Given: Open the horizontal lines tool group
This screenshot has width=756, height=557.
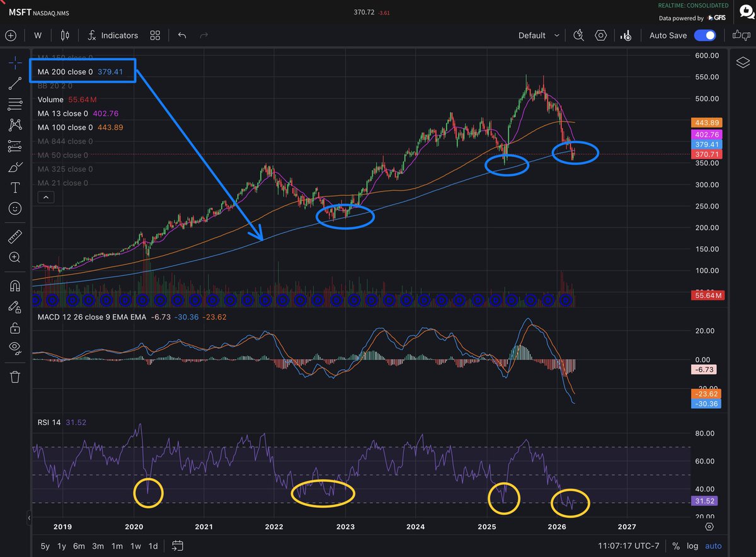Looking at the screenshot, I should coord(15,104).
